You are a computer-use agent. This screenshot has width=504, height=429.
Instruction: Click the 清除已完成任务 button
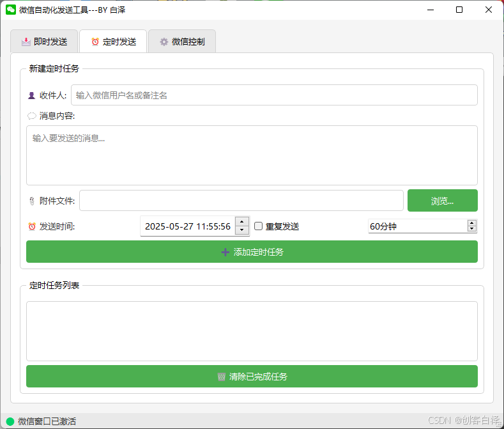pyautogui.click(x=252, y=376)
